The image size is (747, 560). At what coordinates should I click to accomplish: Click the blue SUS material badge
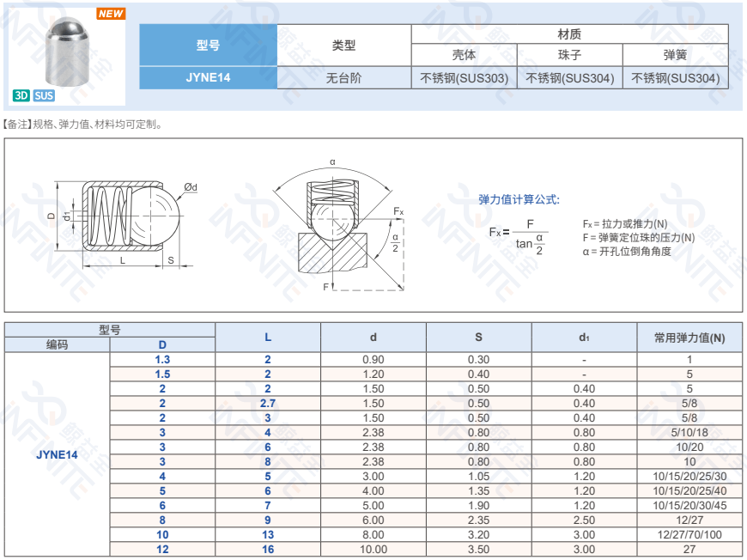point(44,95)
